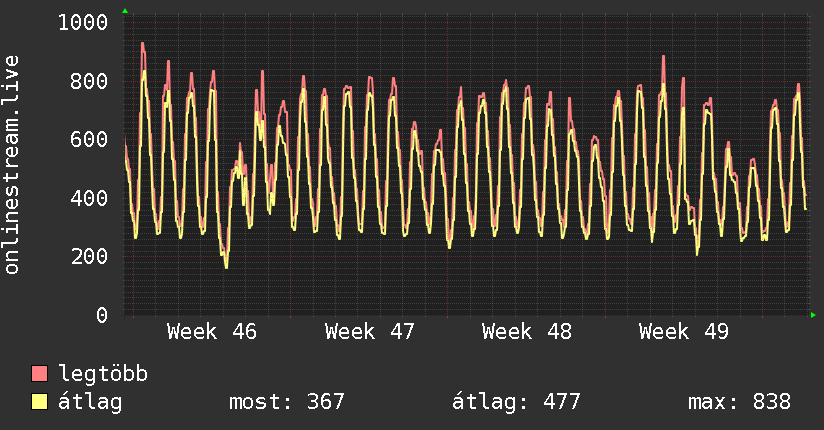
Task: Click the Week 46 axis label
Action: tap(212, 332)
